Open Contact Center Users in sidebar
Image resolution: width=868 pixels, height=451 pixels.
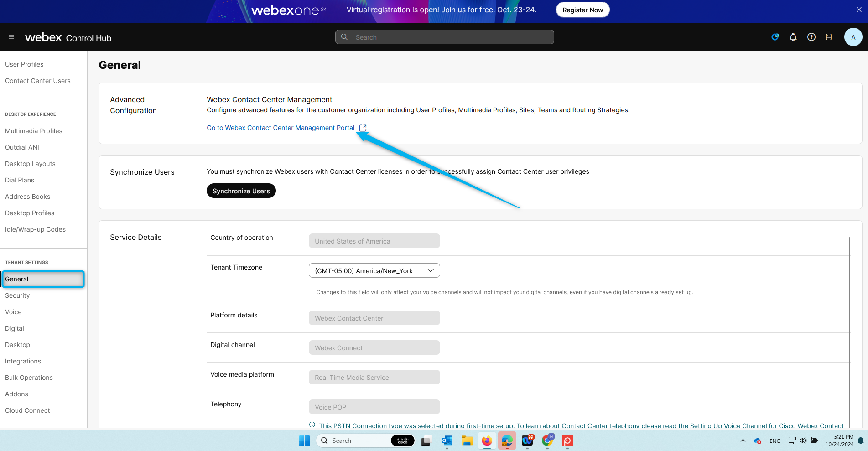coord(38,81)
